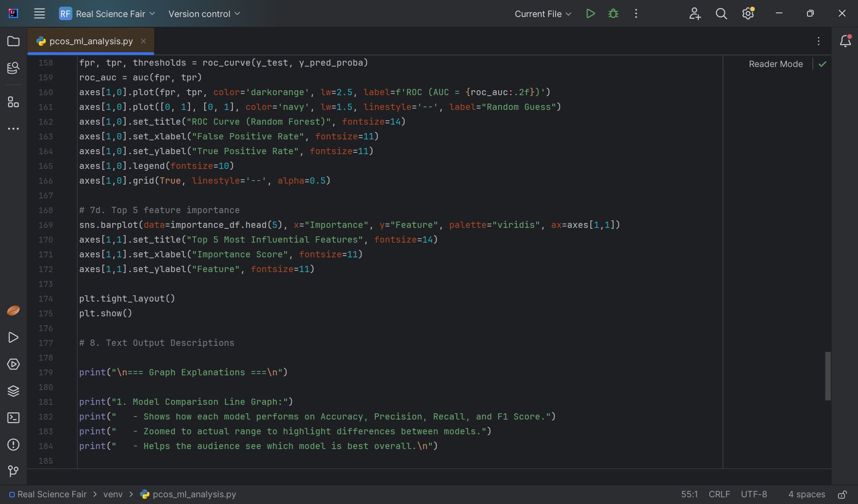Open the Terminal tool window
Viewport: 858px width, 504px height.
click(x=13, y=418)
